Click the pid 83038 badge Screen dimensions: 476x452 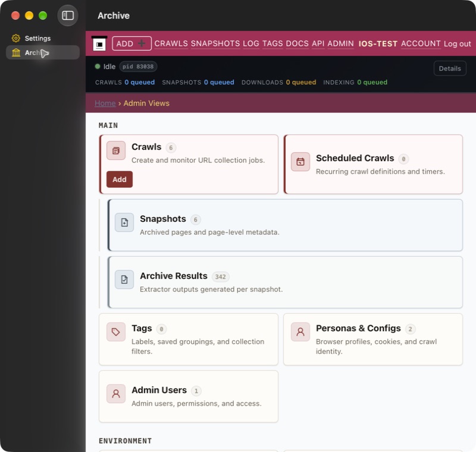[x=138, y=67]
